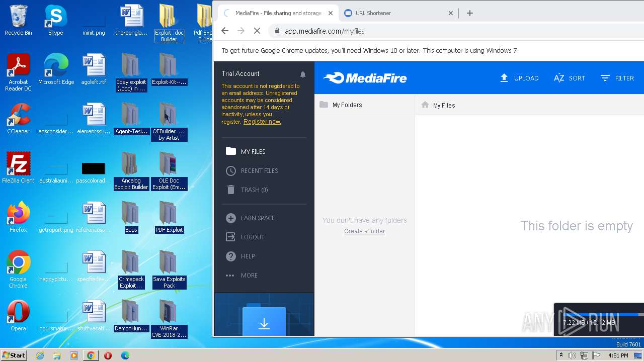Image resolution: width=644 pixels, height=362 pixels.
Task: Open Chrome from the taskbar
Action: click(x=91, y=355)
